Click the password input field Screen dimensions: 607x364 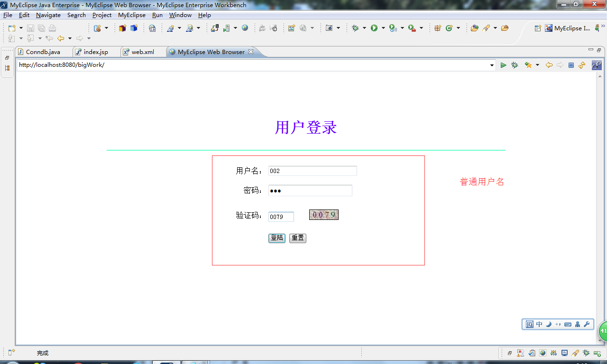click(x=310, y=191)
